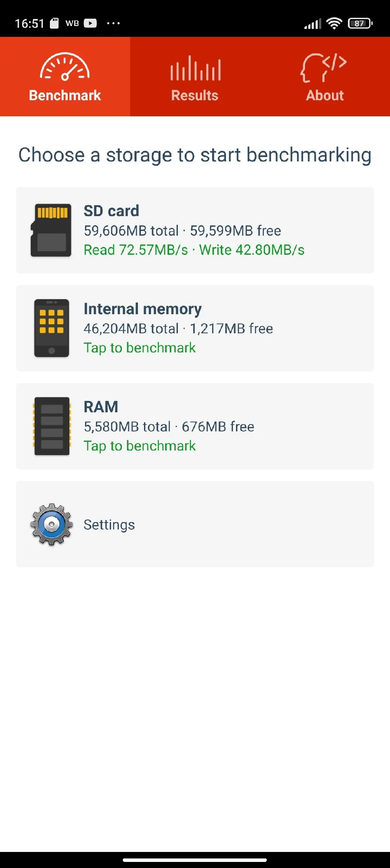
Task: Tap the Settings gear icon
Action: pos(52,524)
